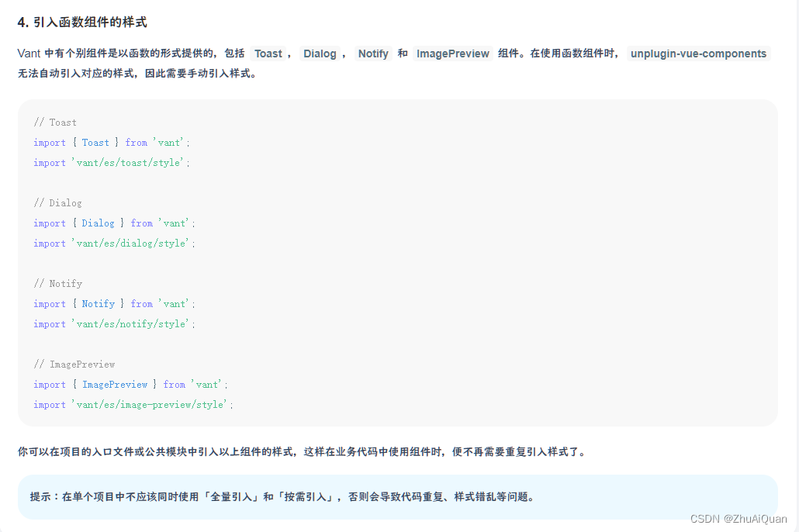The height and width of the screenshot is (532, 799).
Task: Click the inline code tag "Toast"
Action: point(268,54)
